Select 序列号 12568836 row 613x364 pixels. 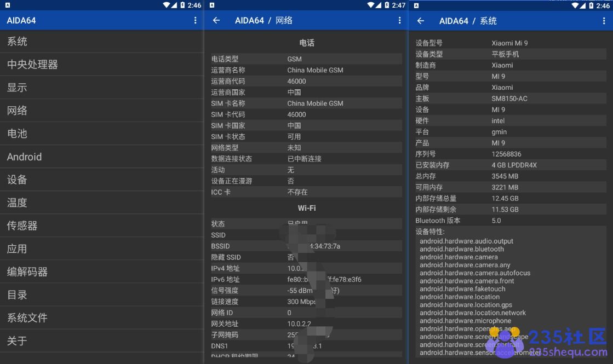pyautogui.click(x=511, y=154)
